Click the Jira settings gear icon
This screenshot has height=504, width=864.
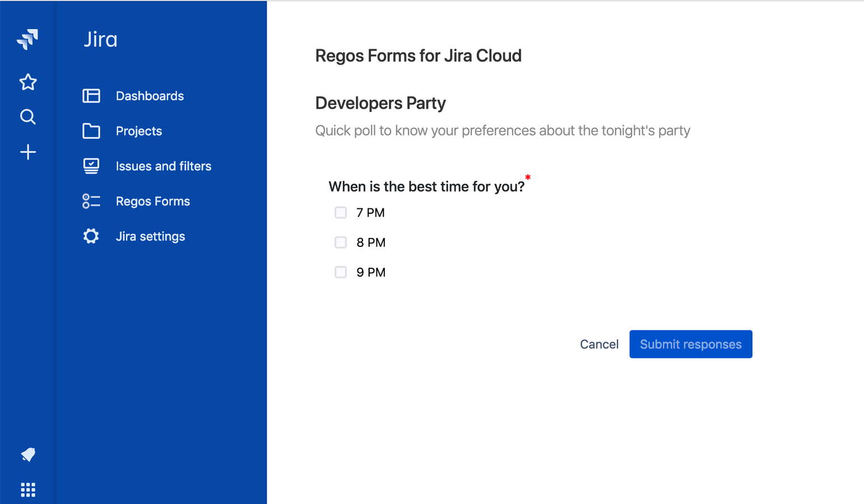pos(91,236)
